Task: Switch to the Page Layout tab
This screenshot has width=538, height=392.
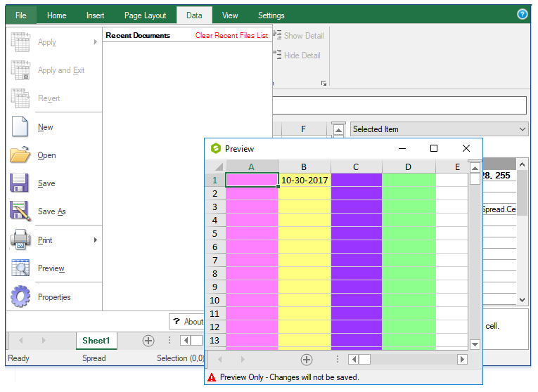Action: pos(145,15)
